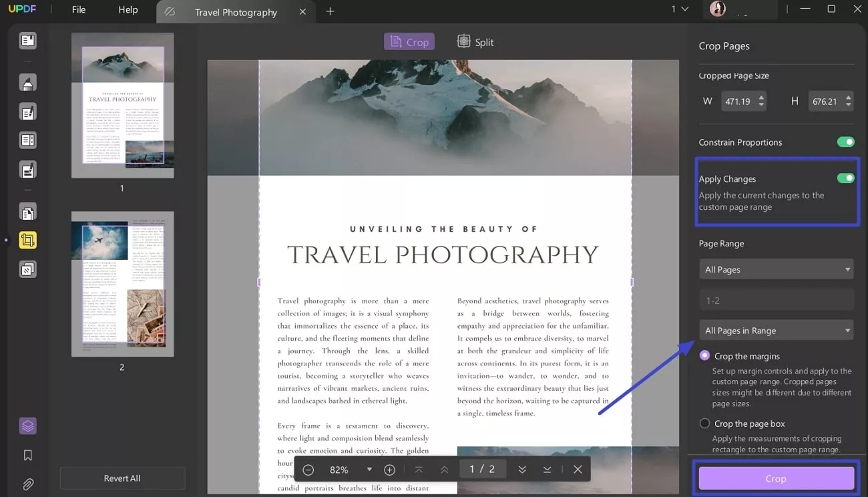Select page 1 thumbnail
868x497 pixels.
pyautogui.click(x=123, y=106)
